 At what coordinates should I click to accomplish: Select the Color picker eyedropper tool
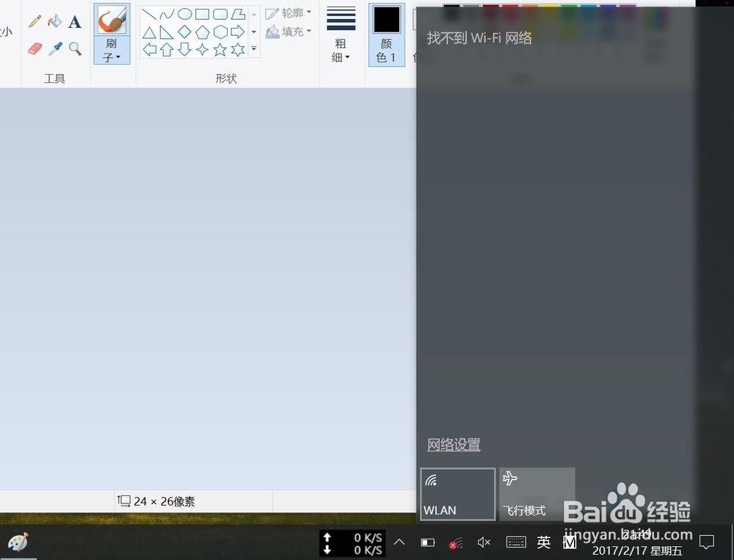(x=55, y=48)
